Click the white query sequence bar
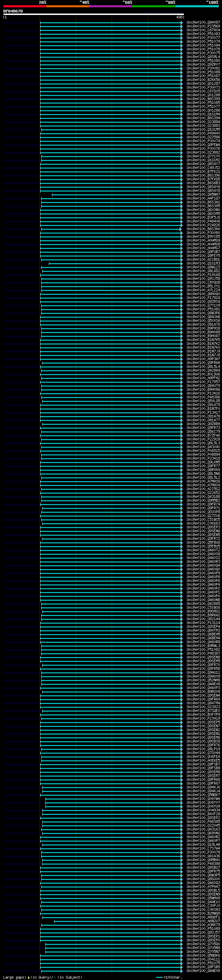The image size is (222, 980). [93, 15]
